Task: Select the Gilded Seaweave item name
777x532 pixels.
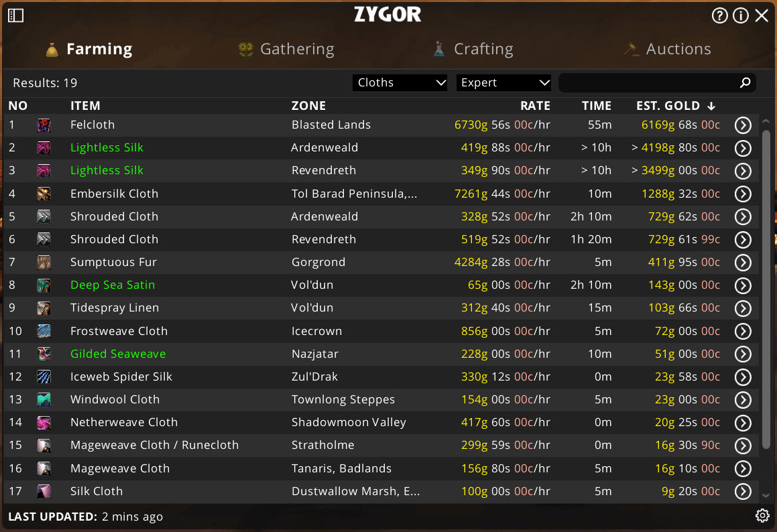Action: (118, 354)
